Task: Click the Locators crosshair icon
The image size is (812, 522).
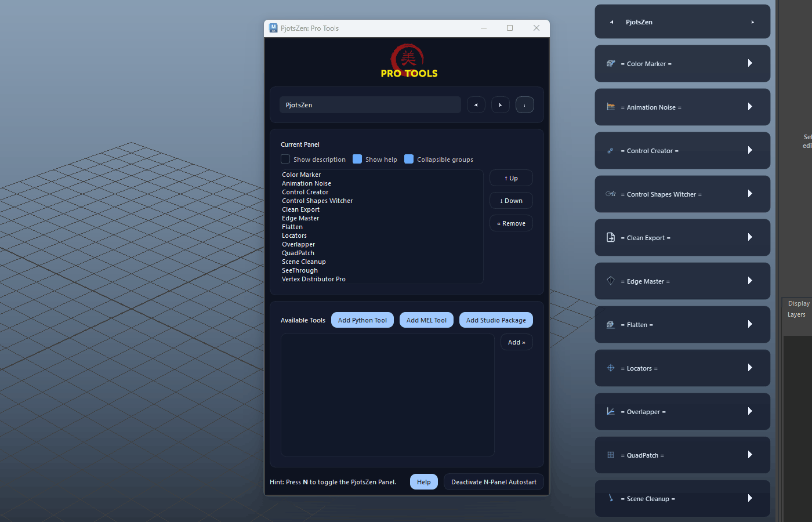Action: [x=611, y=368]
